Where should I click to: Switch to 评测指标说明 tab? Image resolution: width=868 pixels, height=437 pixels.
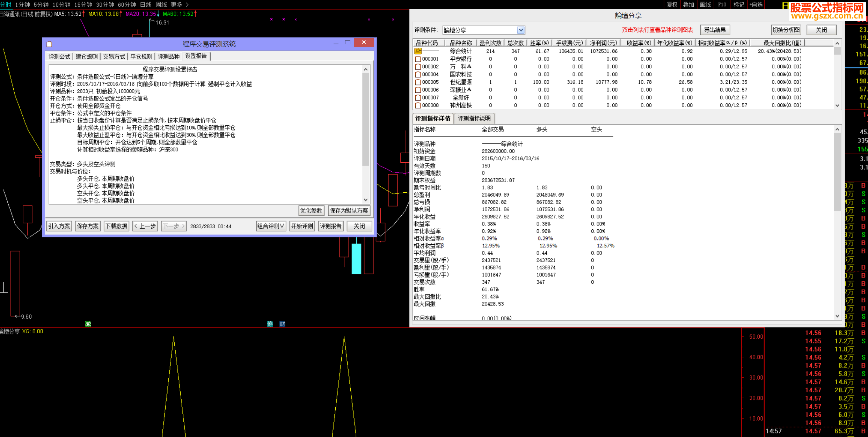[474, 118]
